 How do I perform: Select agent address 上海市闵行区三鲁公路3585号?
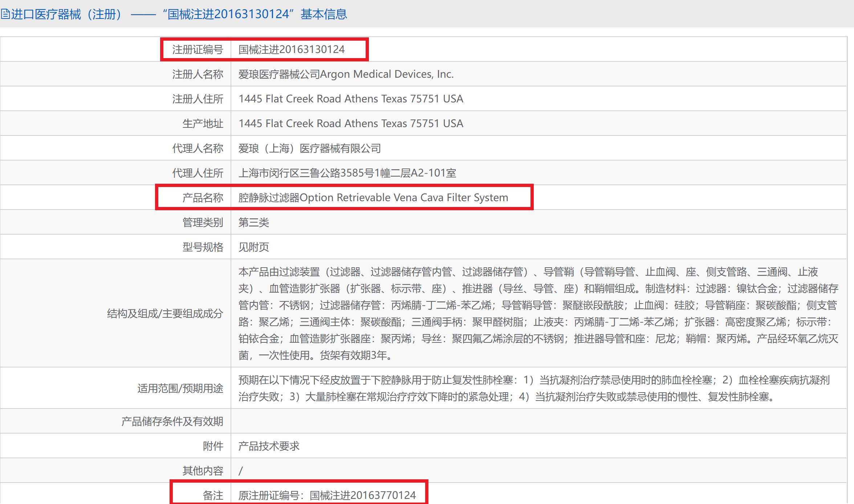(x=347, y=173)
